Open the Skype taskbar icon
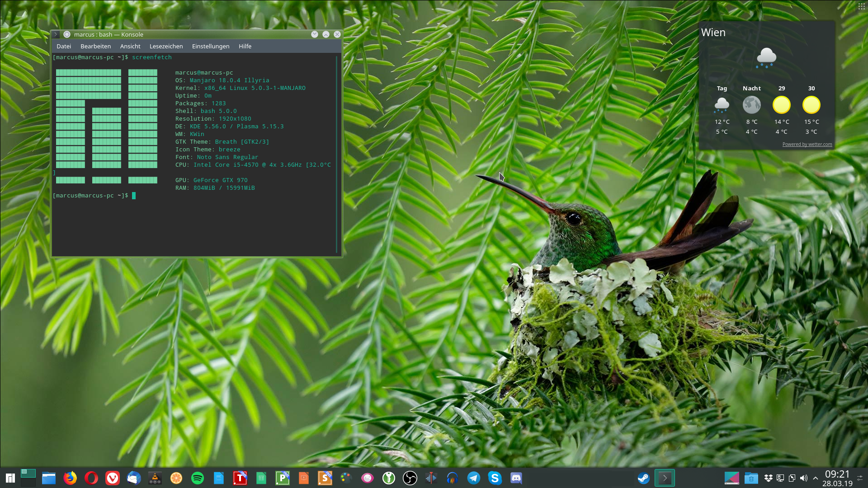The image size is (868, 488). tap(495, 478)
